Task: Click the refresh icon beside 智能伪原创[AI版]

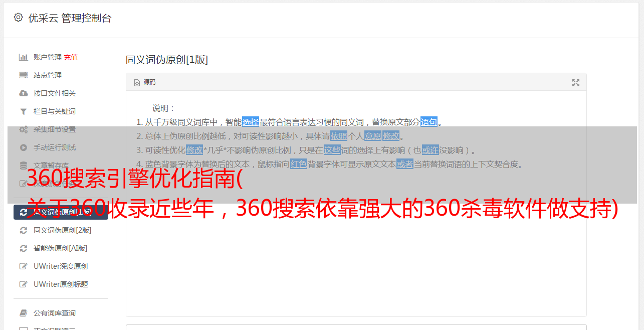Action: pos(23,248)
